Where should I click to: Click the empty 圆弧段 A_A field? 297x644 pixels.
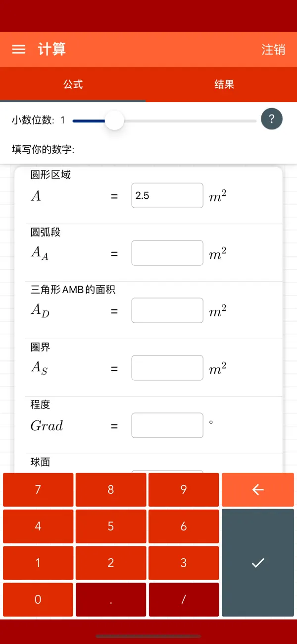[167, 253]
